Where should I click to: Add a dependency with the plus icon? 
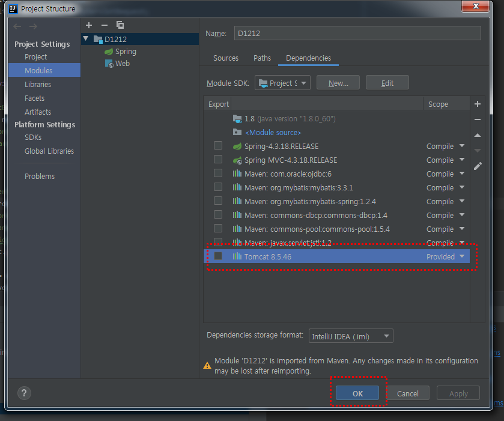[x=478, y=104]
